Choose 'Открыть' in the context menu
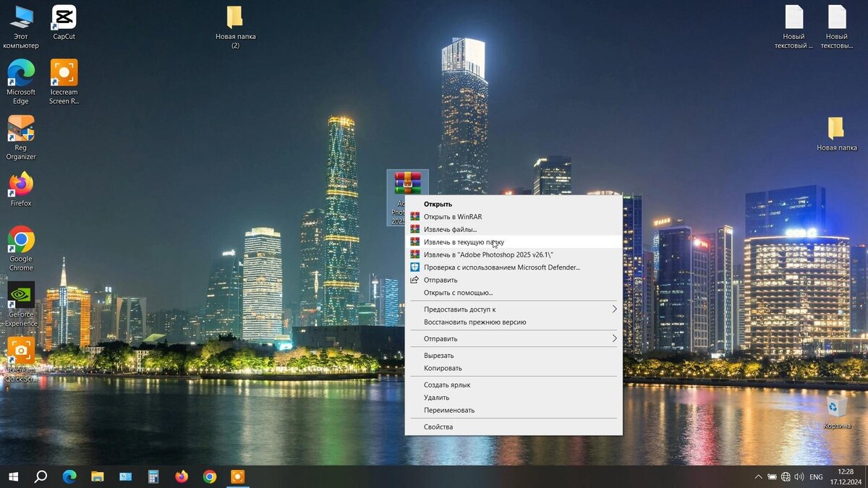Viewport: 868px width, 488px height. click(x=514, y=204)
